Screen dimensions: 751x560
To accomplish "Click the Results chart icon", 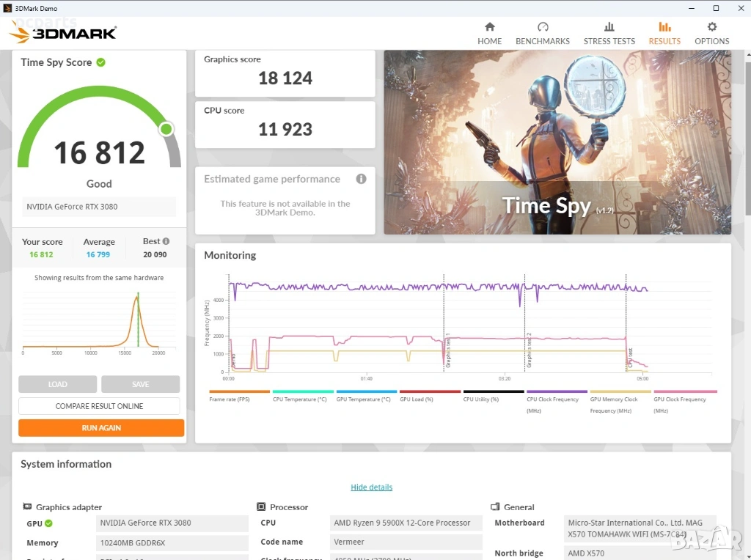I will [664, 27].
